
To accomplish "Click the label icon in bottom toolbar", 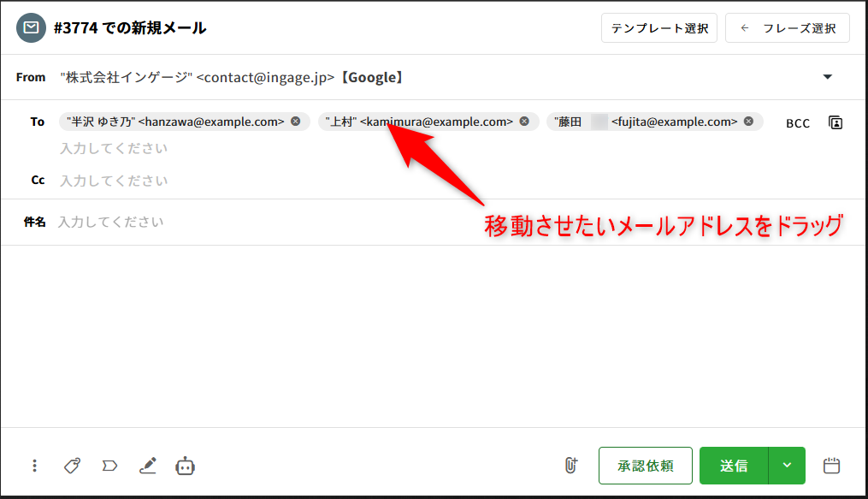I will tap(109, 466).
